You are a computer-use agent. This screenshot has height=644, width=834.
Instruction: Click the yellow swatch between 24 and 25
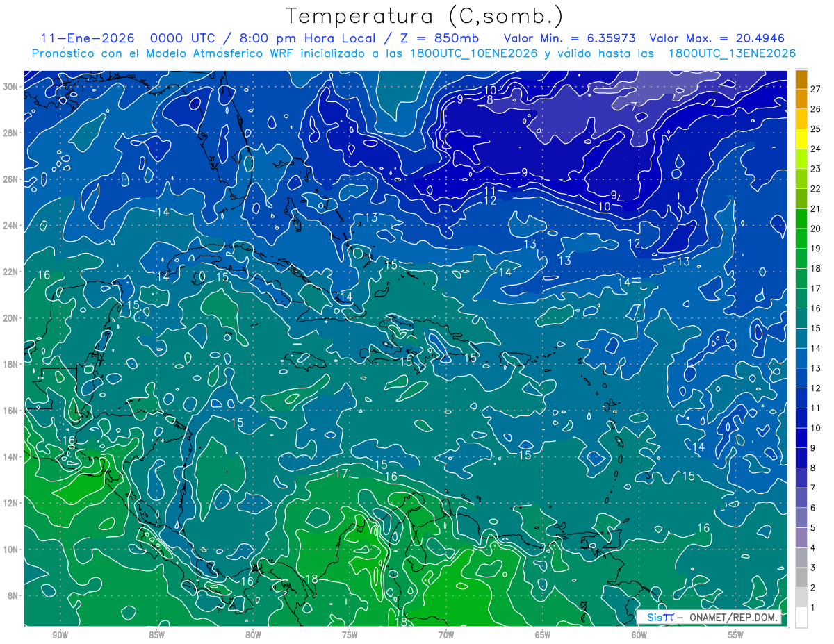point(801,138)
